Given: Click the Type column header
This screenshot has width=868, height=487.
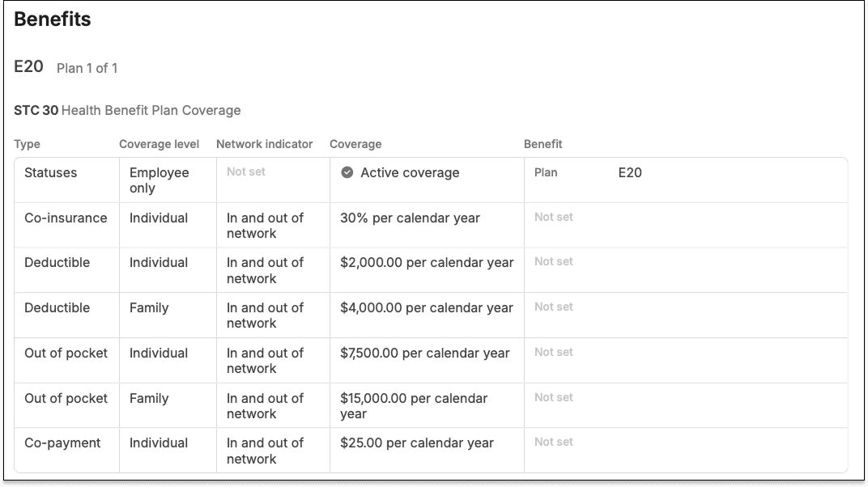Looking at the screenshot, I should point(27,144).
